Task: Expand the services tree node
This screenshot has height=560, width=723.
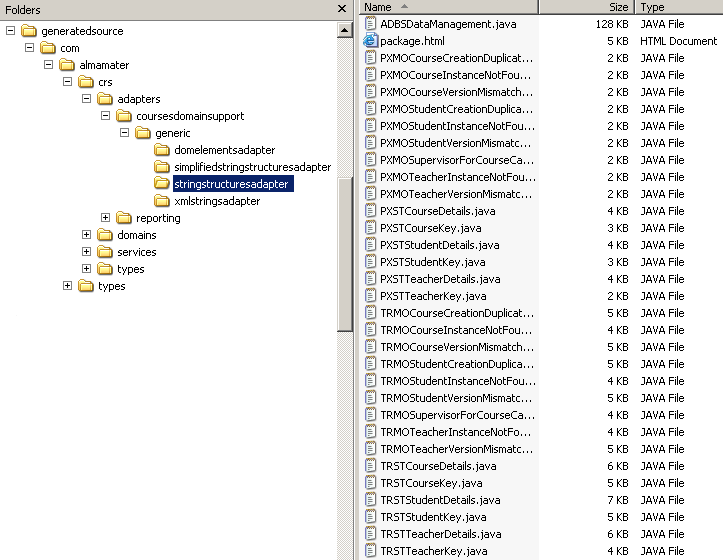Action: [86, 251]
